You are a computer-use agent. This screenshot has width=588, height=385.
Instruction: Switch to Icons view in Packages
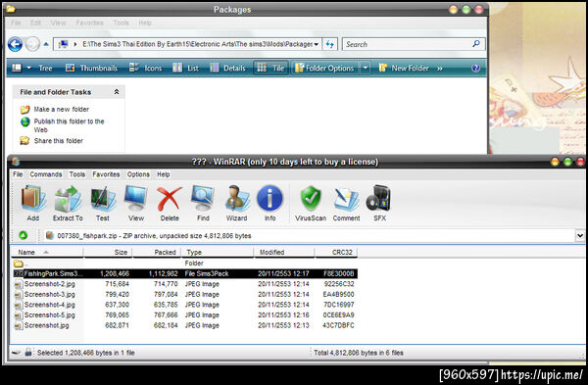point(145,68)
